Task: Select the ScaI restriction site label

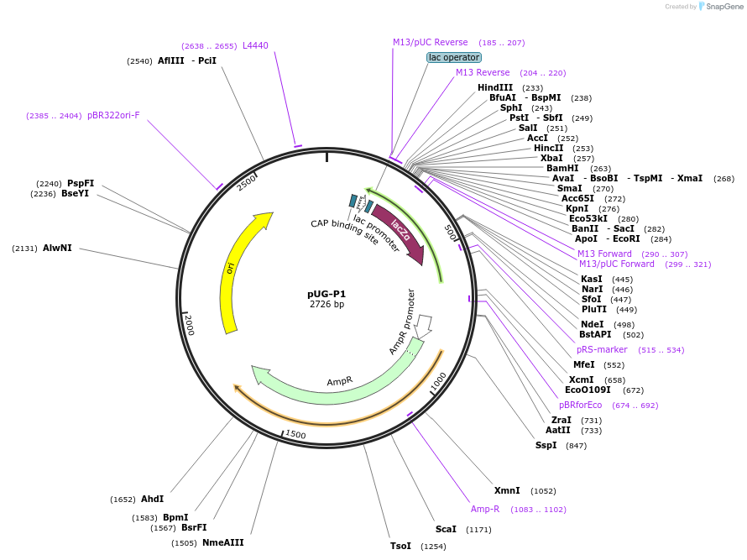Action: point(446,529)
